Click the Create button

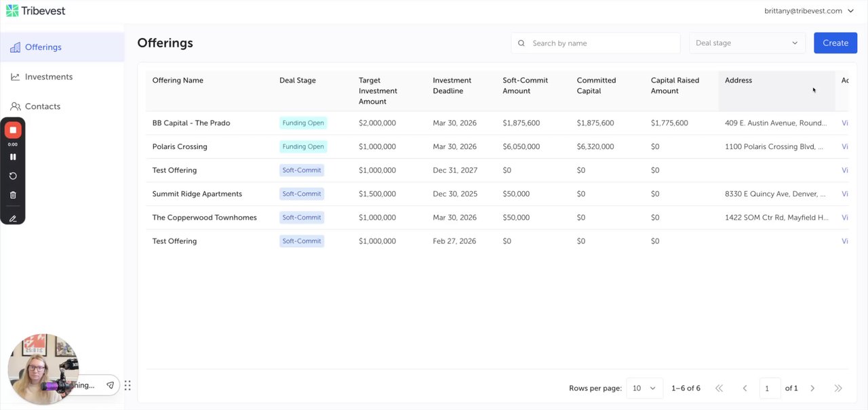point(835,43)
